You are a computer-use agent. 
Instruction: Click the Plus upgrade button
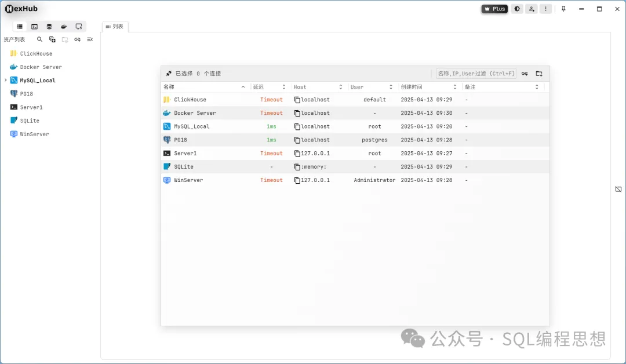pos(494,9)
